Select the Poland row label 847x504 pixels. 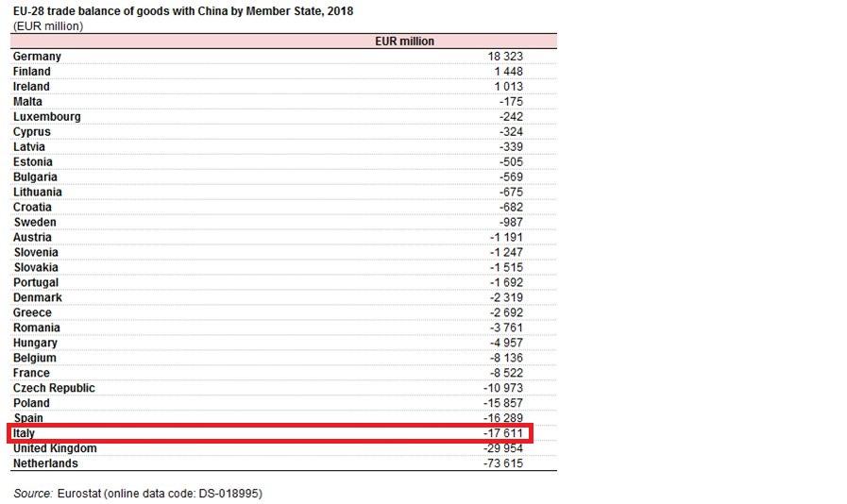click(x=31, y=405)
